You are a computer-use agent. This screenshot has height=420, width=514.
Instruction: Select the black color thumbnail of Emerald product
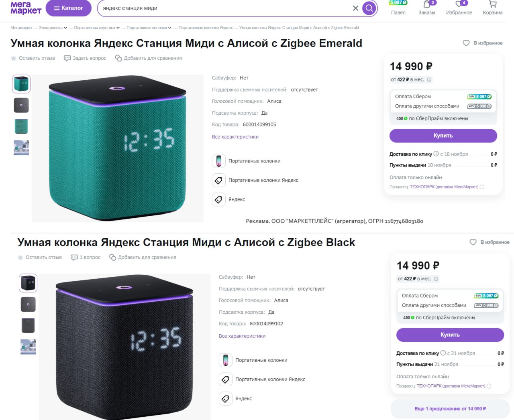[21, 105]
